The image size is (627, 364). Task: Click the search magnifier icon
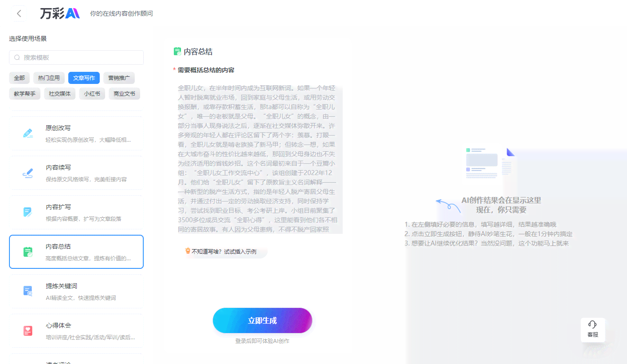(17, 57)
